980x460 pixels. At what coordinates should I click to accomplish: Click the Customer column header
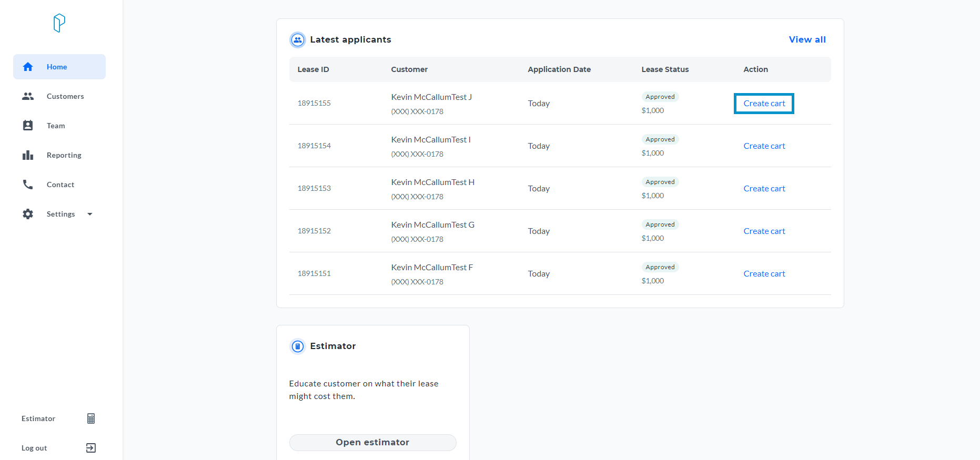click(x=409, y=69)
